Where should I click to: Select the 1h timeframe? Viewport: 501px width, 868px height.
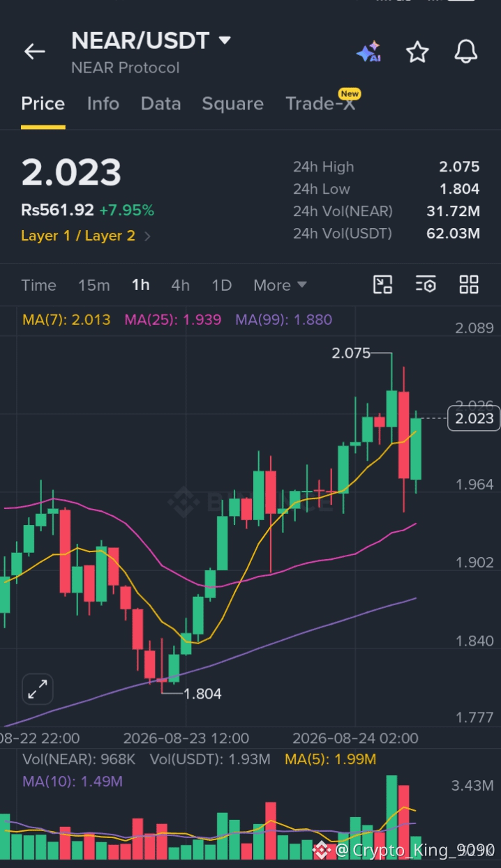pyautogui.click(x=140, y=285)
